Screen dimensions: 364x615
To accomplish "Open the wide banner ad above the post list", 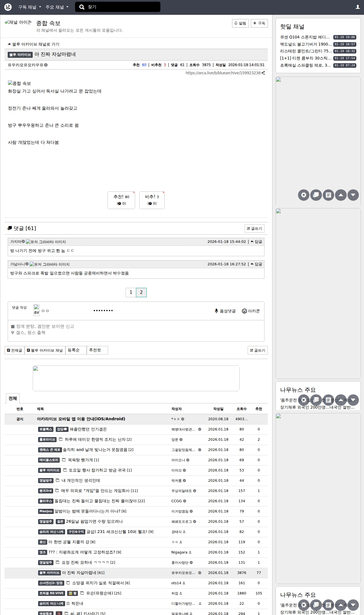I will click(136, 378).
